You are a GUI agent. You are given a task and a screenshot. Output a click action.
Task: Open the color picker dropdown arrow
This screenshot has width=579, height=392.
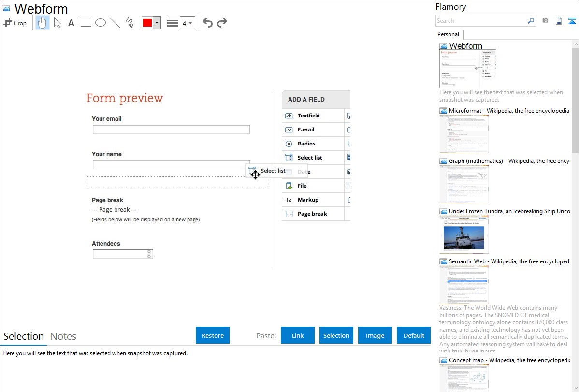pyautogui.click(x=157, y=23)
